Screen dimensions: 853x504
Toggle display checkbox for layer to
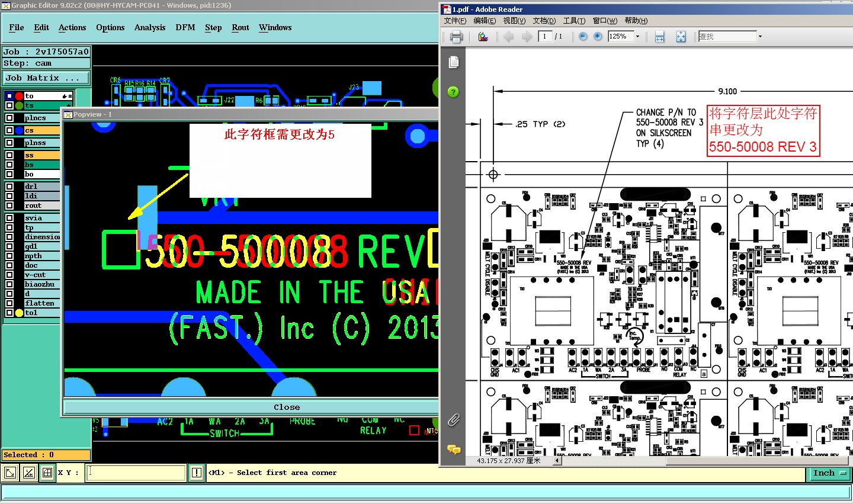pyautogui.click(x=9, y=96)
